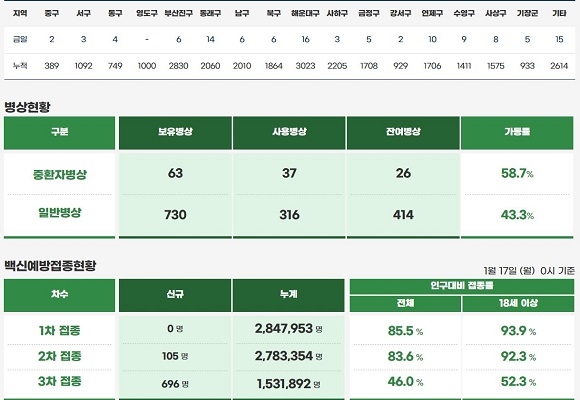Click the 인구대비 접종률 header
The width and height of the screenshot is (580, 400).
coord(462,286)
